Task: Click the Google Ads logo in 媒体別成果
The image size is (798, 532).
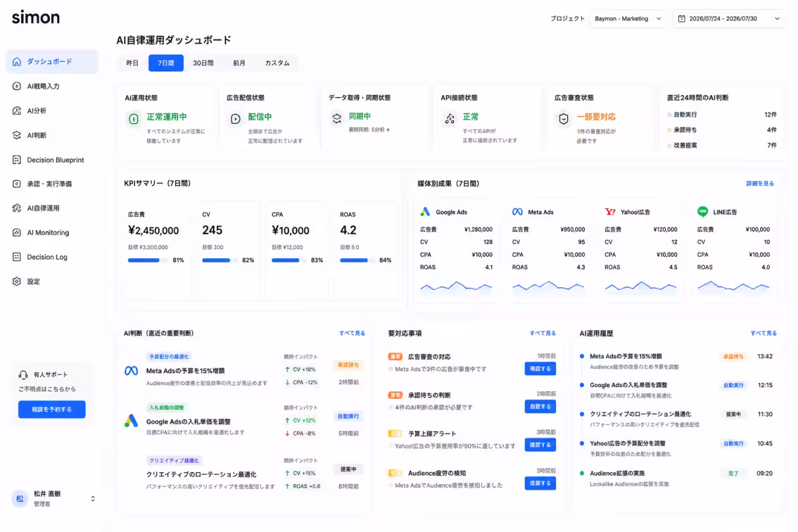Action: click(x=426, y=212)
